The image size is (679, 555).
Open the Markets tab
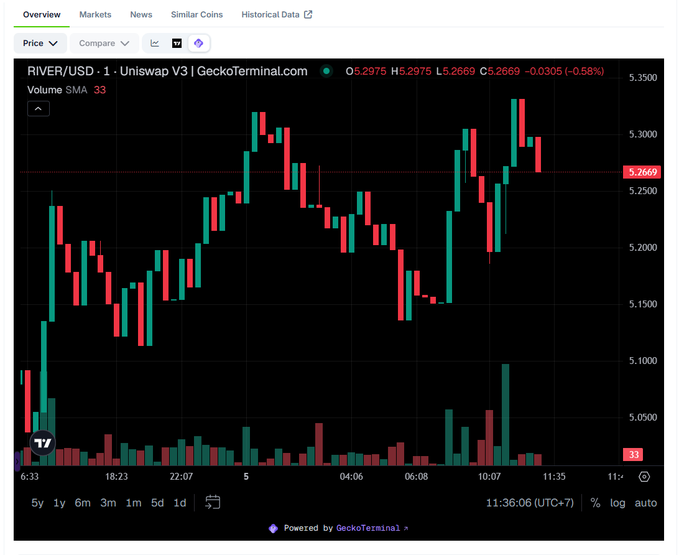pos(95,15)
